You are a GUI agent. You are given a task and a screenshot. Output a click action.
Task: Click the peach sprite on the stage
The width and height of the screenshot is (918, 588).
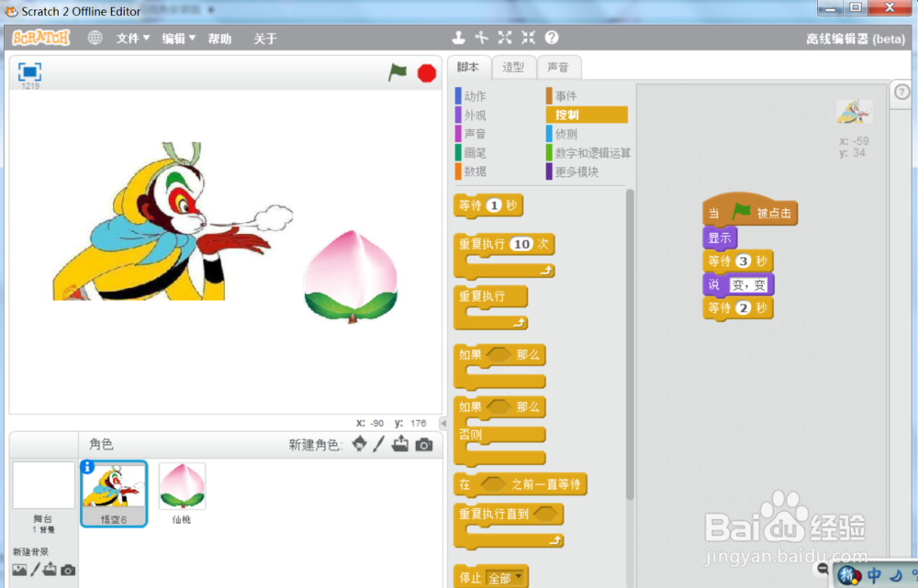[351, 276]
